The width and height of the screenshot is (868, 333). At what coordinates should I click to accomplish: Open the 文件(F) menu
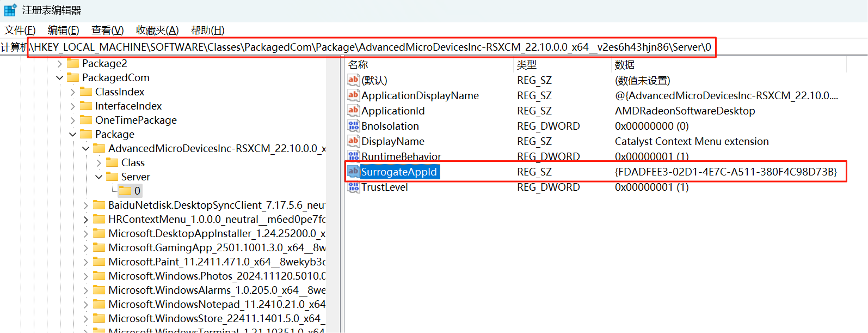(x=20, y=31)
